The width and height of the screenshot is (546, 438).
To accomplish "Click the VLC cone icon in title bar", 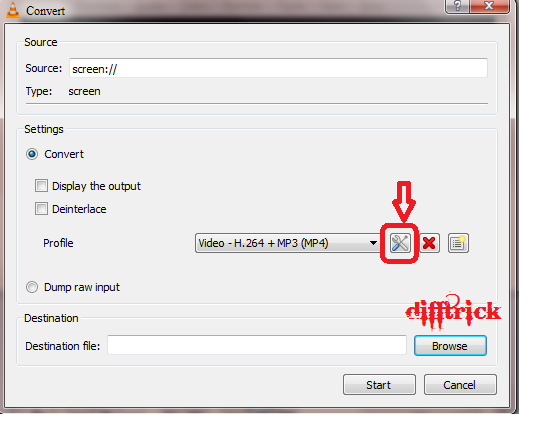I will (x=13, y=10).
